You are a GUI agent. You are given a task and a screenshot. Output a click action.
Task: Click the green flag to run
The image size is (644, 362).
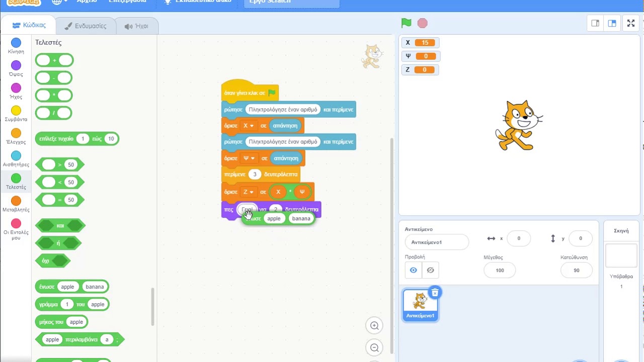point(406,23)
